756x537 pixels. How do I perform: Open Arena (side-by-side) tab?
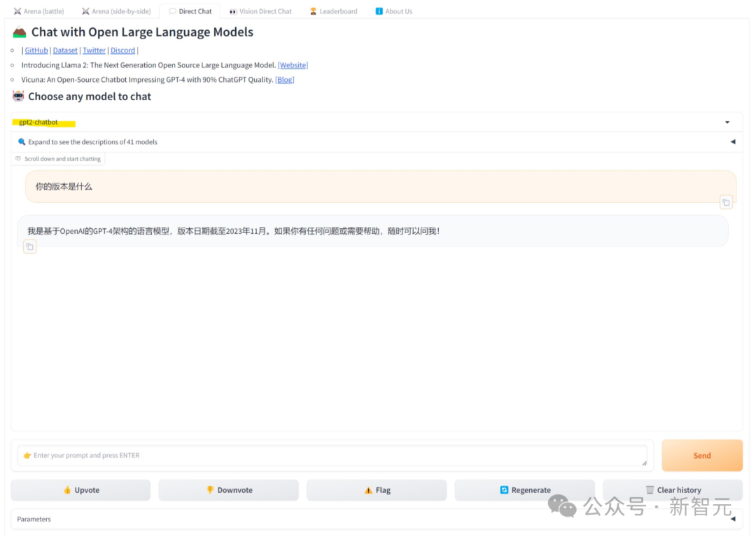(x=116, y=11)
